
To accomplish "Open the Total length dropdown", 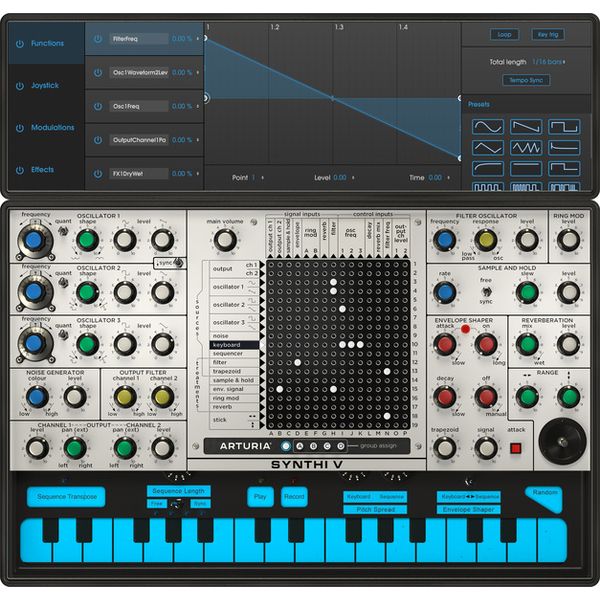I will [x=549, y=62].
